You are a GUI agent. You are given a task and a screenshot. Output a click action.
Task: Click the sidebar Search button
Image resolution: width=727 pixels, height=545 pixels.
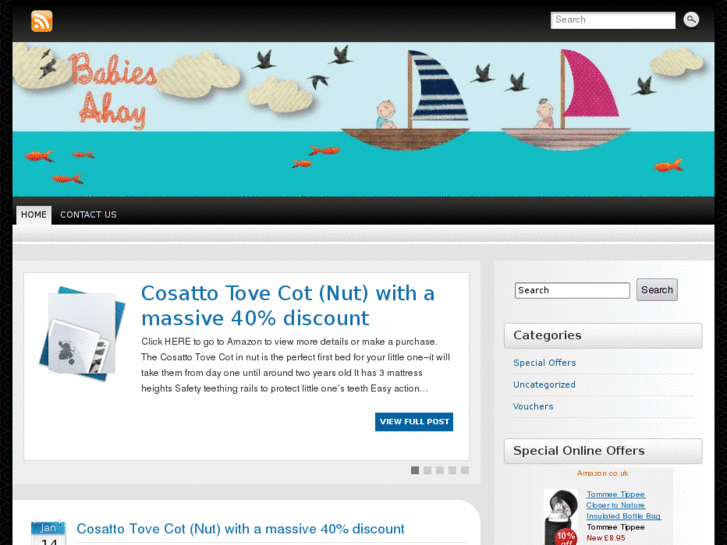click(657, 290)
